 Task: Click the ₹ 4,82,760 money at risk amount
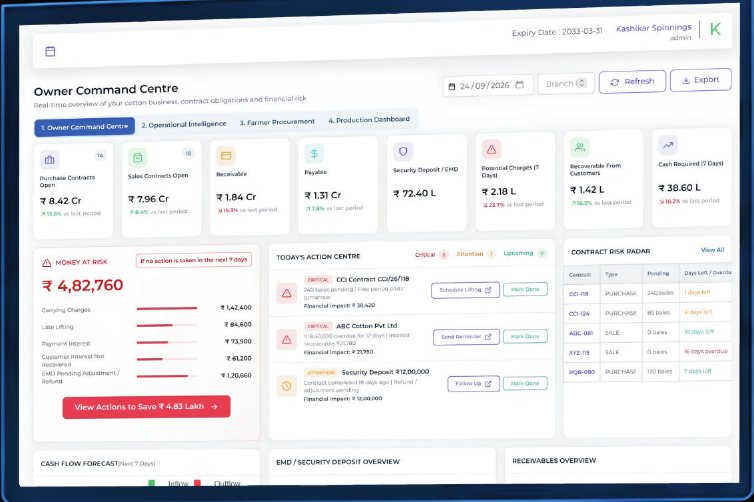point(83,286)
